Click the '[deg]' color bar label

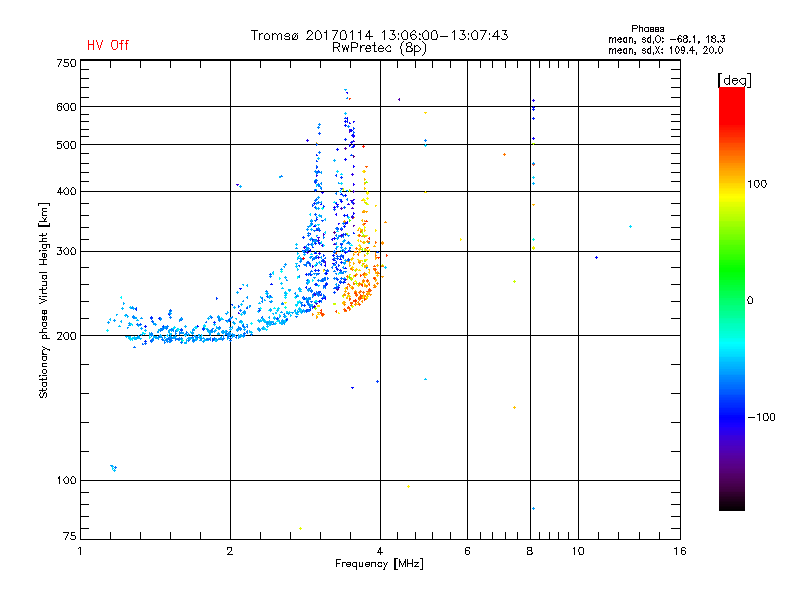pos(734,81)
